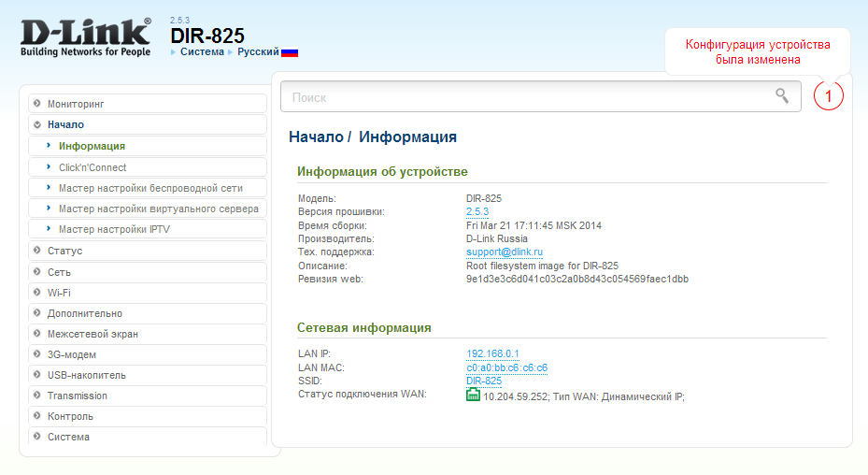Open Click'n'Connect wizard entry

pos(148,167)
